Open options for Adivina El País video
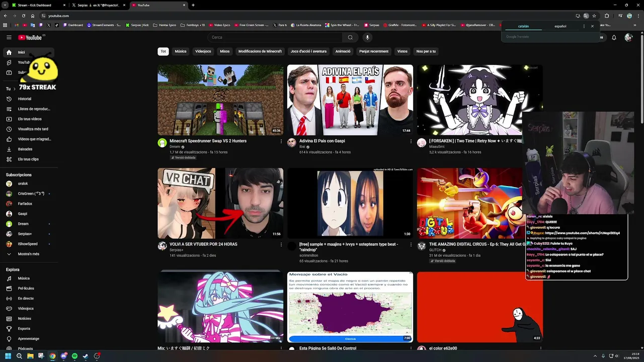644x362 pixels. [411, 141]
